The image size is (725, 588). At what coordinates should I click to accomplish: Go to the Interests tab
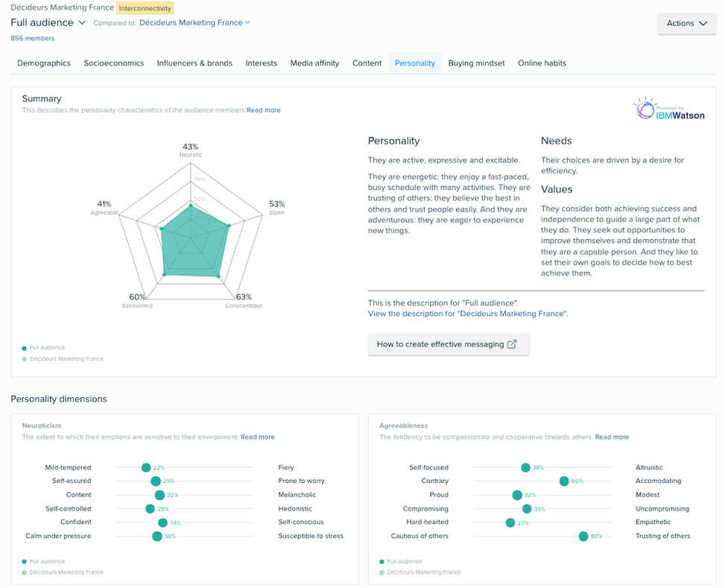coord(262,63)
